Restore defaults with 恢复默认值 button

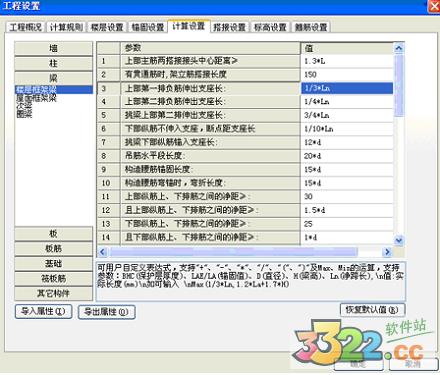372,310
